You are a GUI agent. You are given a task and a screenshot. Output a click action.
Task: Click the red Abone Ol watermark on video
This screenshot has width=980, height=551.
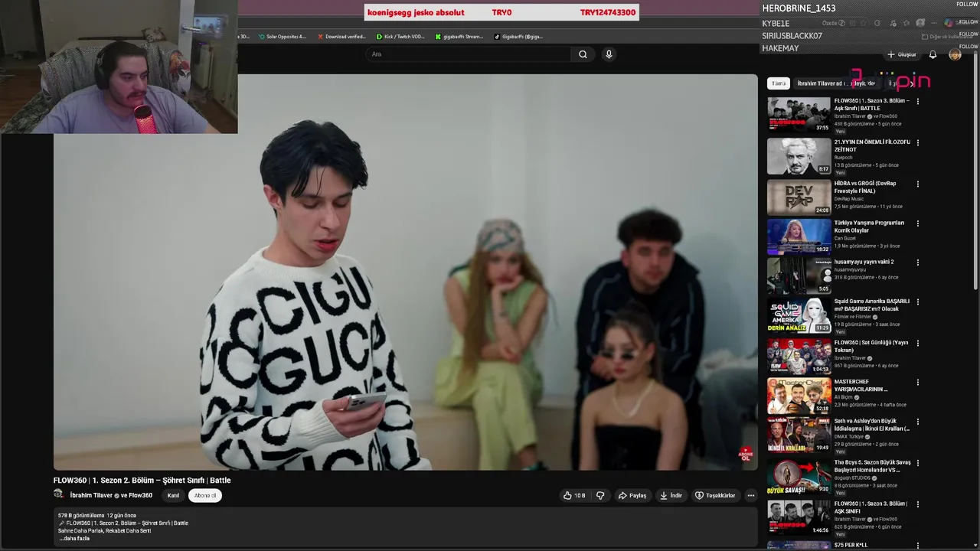click(745, 455)
